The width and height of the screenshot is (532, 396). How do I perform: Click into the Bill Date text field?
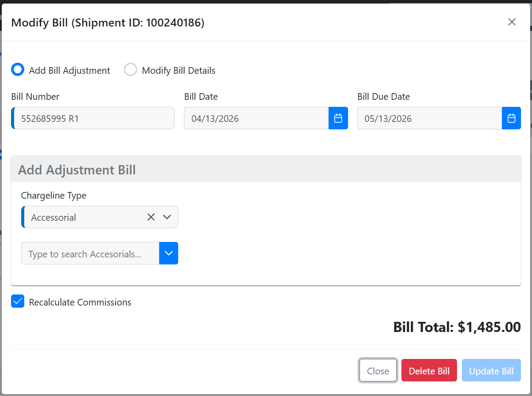[256, 118]
